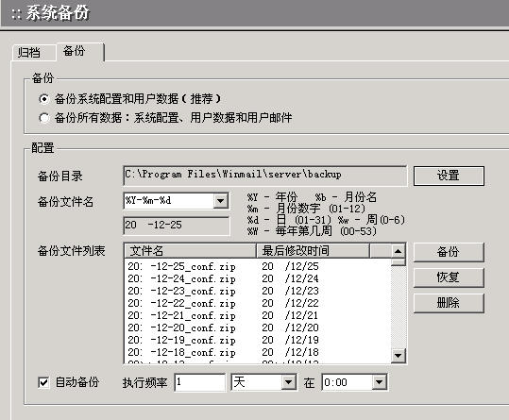Click the list scrollbar up arrow
The image size is (509, 420).
click(x=398, y=251)
